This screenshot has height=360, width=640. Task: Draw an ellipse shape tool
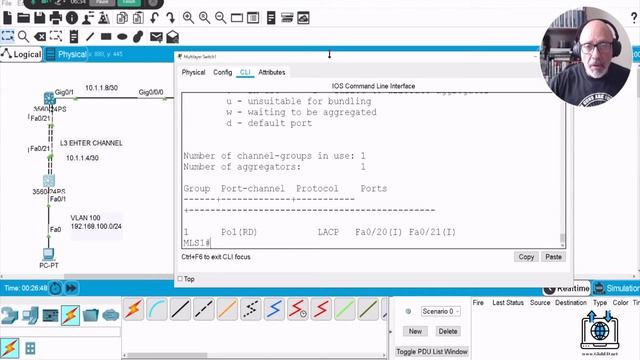122,37
